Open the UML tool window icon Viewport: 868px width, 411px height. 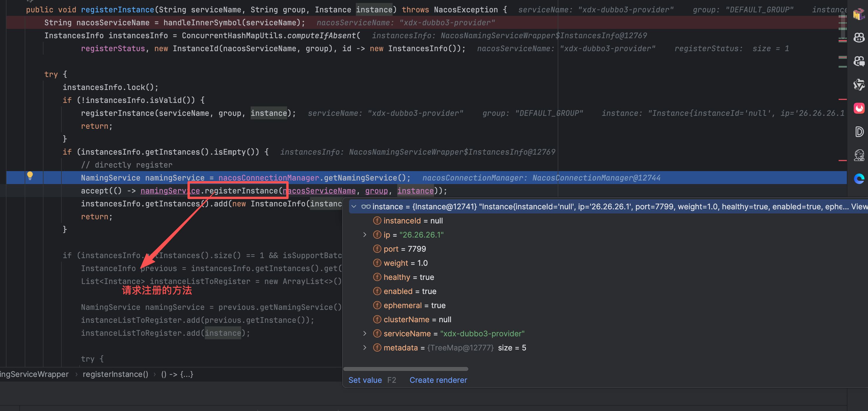coord(859,14)
